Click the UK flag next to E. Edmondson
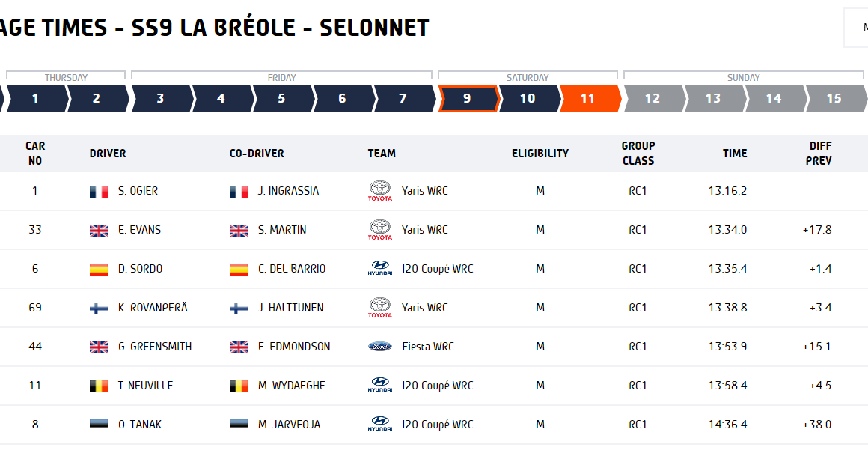The image size is (868, 465). click(x=239, y=347)
